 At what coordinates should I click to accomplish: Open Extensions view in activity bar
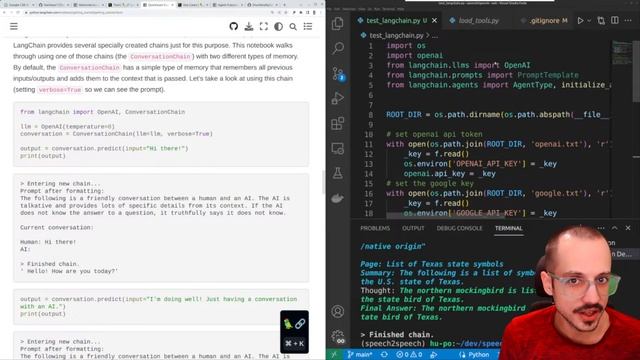coord(338,123)
